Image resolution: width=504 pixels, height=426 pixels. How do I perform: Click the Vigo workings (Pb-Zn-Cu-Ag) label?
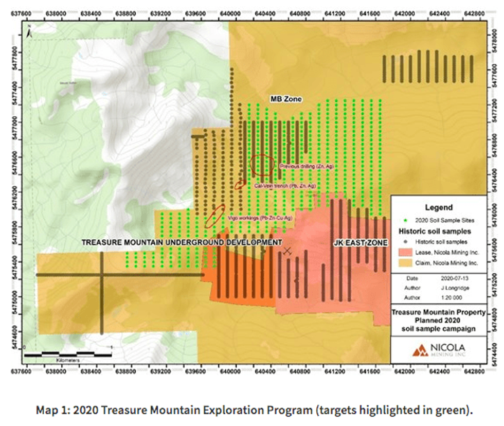tap(260, 218)
